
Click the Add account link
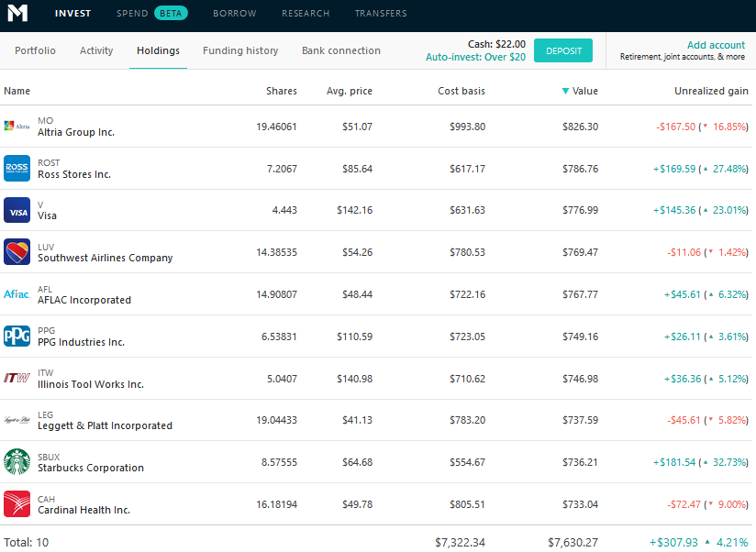(x=716, y=45)
